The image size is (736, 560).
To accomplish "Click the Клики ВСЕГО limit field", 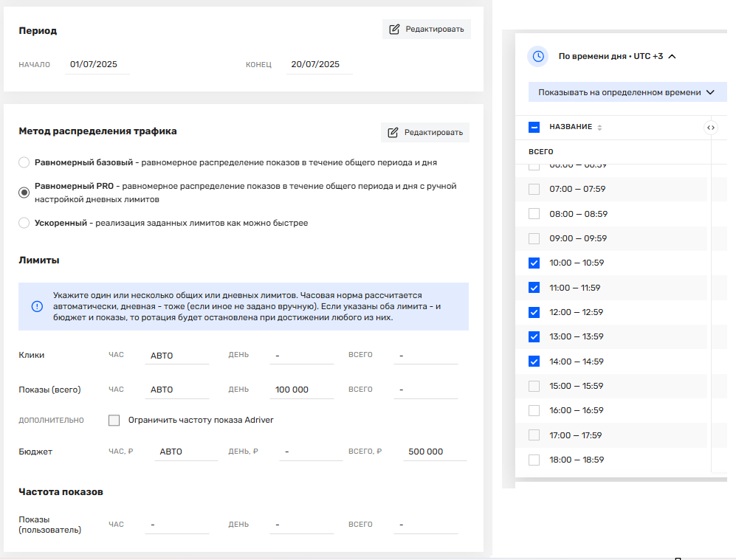I will pos(426,356).
